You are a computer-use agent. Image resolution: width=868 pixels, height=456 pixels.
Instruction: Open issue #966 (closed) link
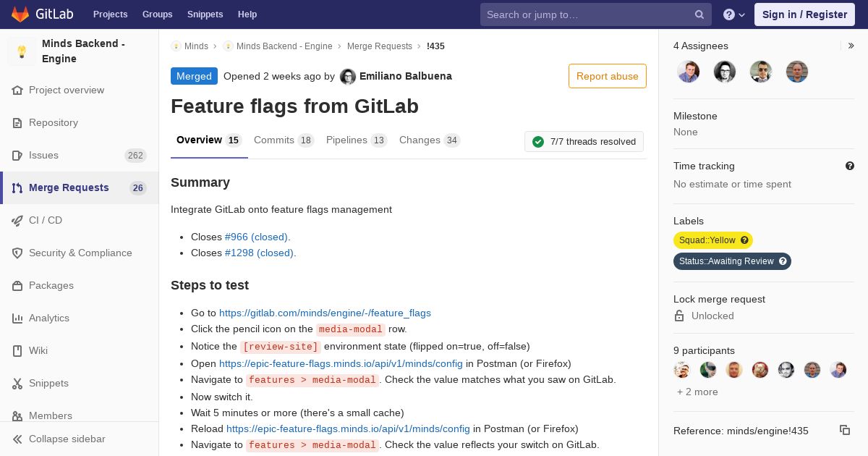[256, 237]
